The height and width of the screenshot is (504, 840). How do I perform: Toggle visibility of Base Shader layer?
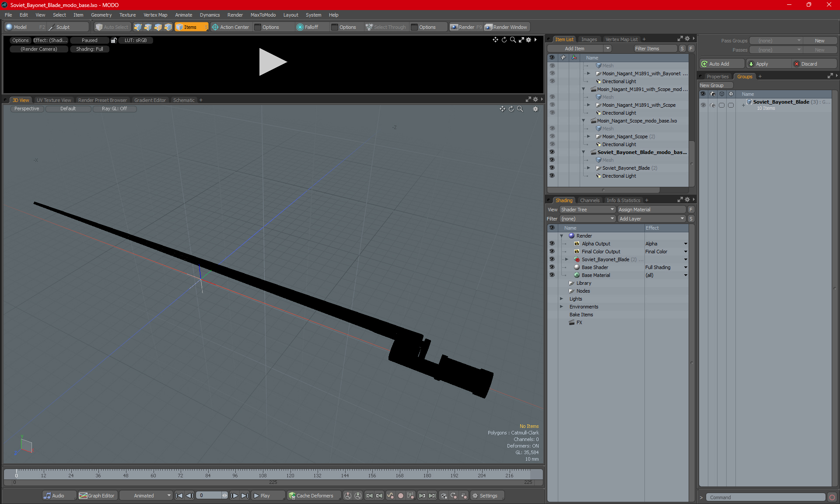point(552,267)
